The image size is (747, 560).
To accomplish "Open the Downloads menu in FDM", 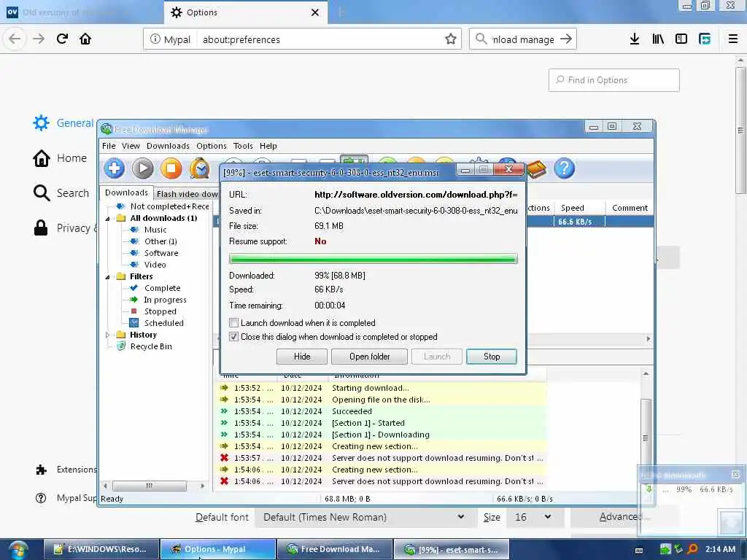I will pos(168,146).
